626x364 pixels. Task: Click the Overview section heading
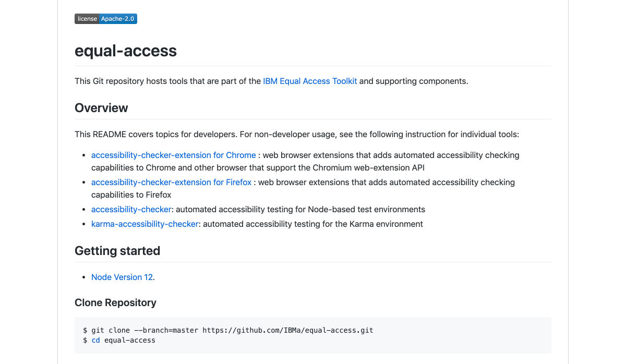click(101, 108)
